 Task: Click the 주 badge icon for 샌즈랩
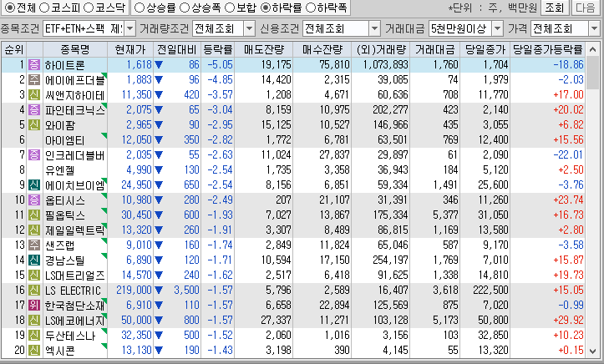click(x=34, y=245)
